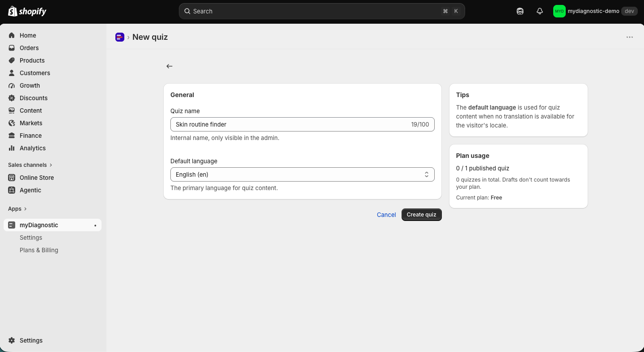The width and height of the screenshot is (644, 352).
Task: Click the Settings gear icon
Action: click(x=12, y=340)
